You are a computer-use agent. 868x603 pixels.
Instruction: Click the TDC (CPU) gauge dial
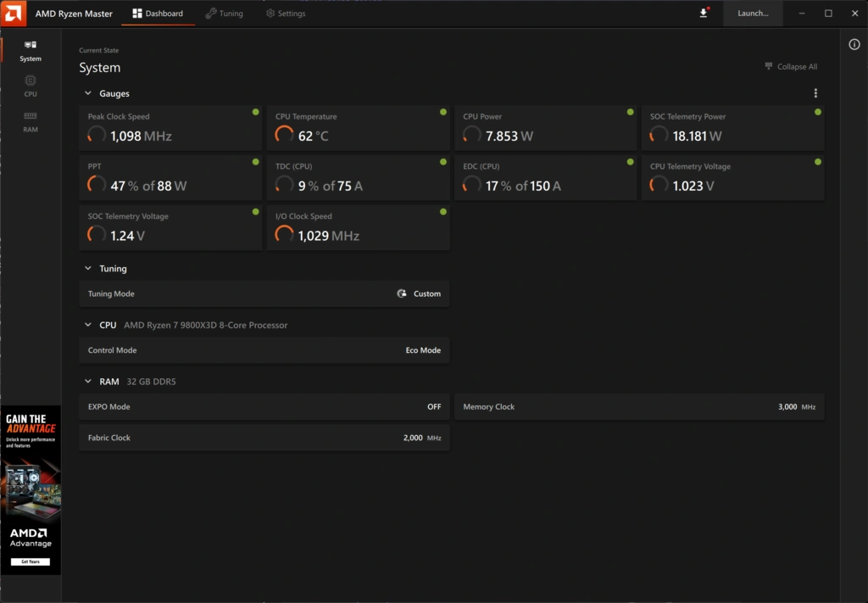click(x=284, y=184)
